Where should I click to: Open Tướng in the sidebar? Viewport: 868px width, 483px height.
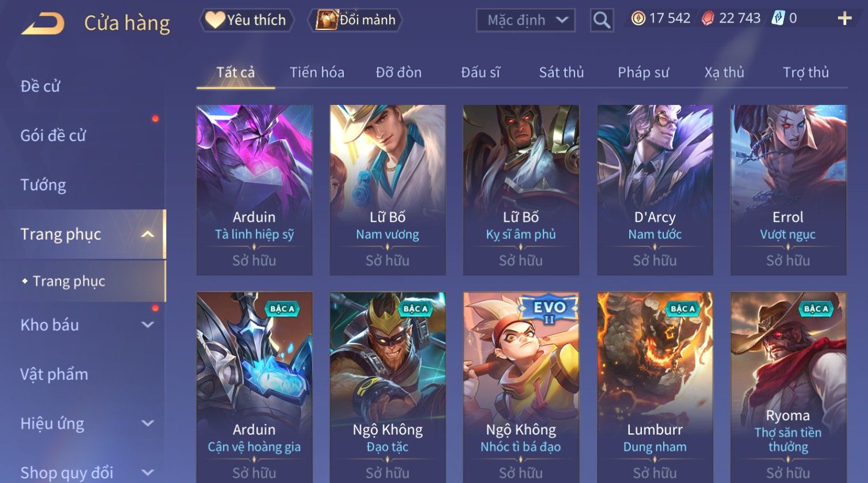pos(43,185)
